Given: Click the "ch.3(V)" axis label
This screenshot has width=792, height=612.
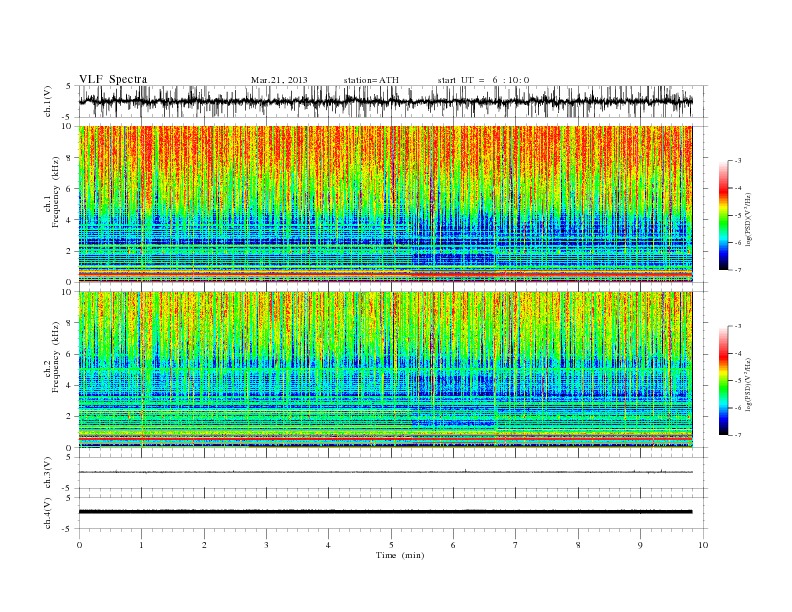Looking at the screenshot, I should click(x=47, y=473).
